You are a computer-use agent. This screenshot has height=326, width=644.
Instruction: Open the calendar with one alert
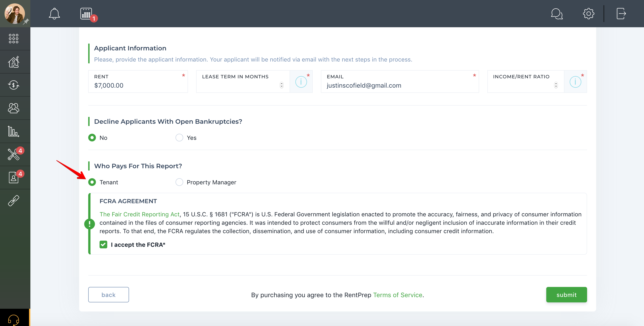[86, 14]
